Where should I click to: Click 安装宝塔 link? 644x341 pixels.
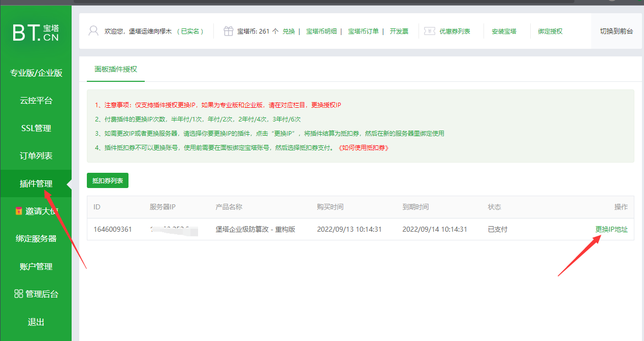coord(504,31)
